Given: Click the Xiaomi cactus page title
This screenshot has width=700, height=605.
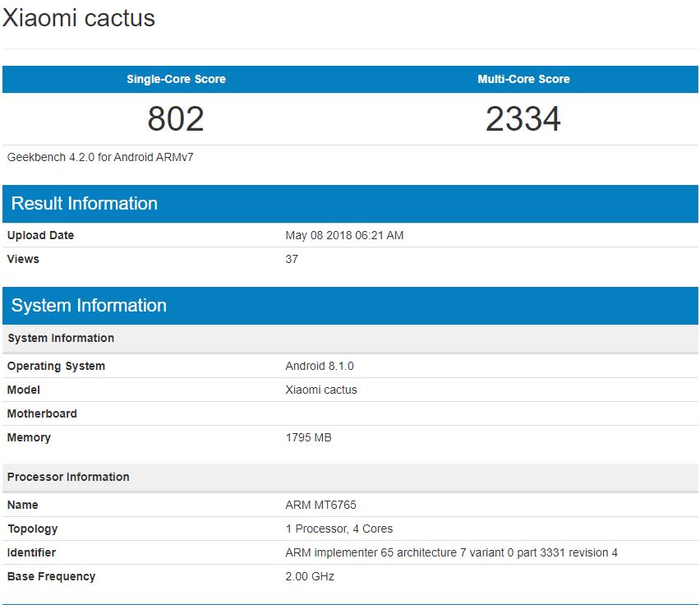Looking at the screenshot, I should click(79, 18).
